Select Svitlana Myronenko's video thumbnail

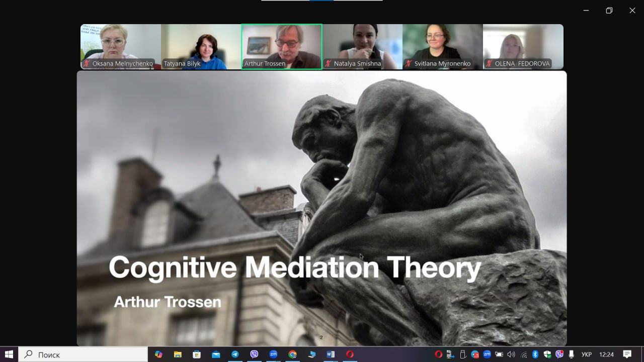[x=443, y=47]
